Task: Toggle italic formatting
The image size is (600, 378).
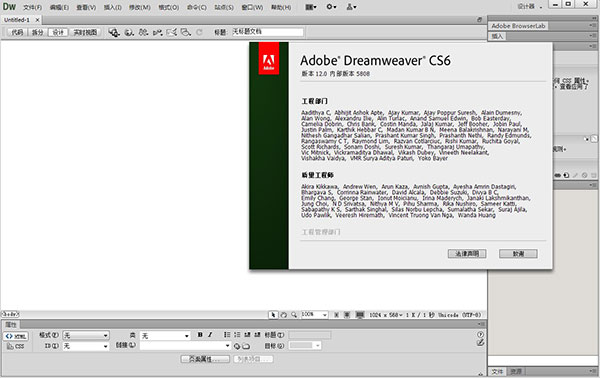Action: tap(210, 335)
